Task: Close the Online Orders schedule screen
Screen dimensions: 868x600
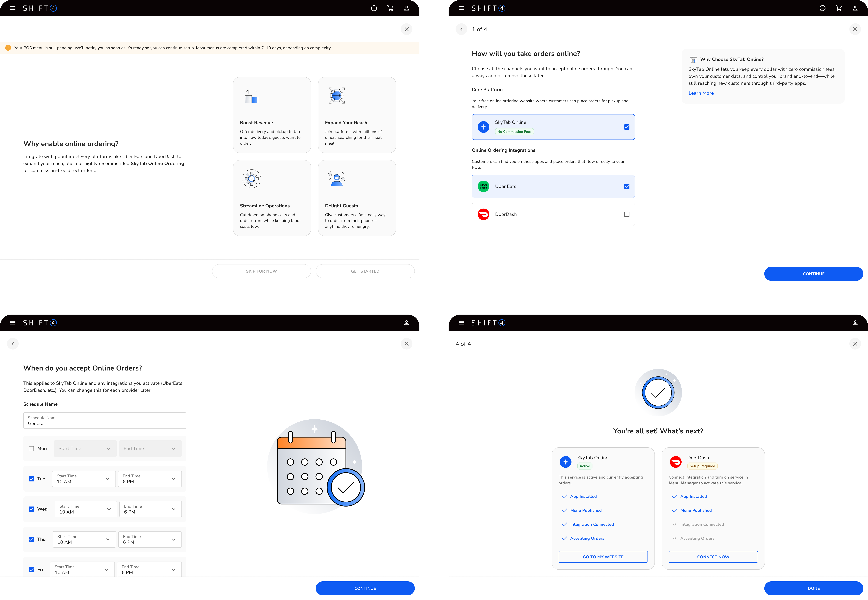Action: [406, 344]
